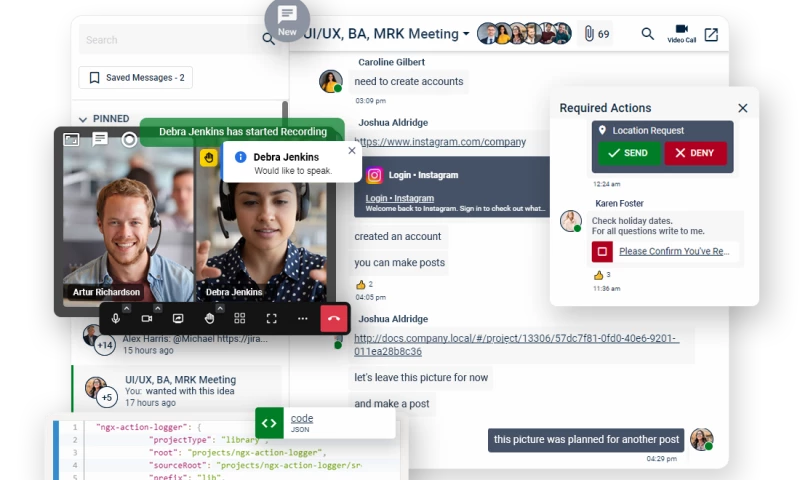This screenshot has height=480, width=800.
Task: Click the thumbs-up reaction with 2 count
Action: (x=364, y=285)
